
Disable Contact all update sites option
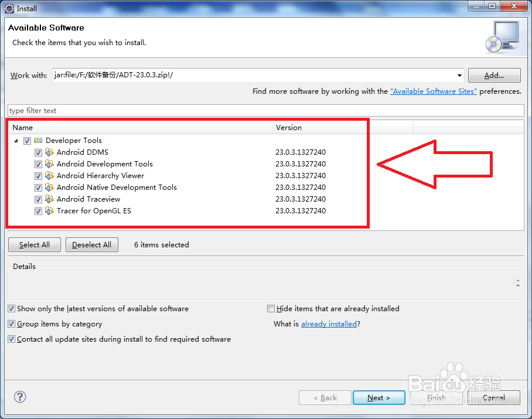[12, 339]
